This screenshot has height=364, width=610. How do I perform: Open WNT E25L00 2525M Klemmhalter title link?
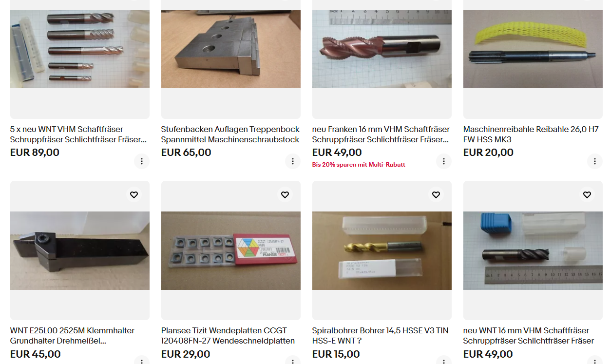coord(73,336)
